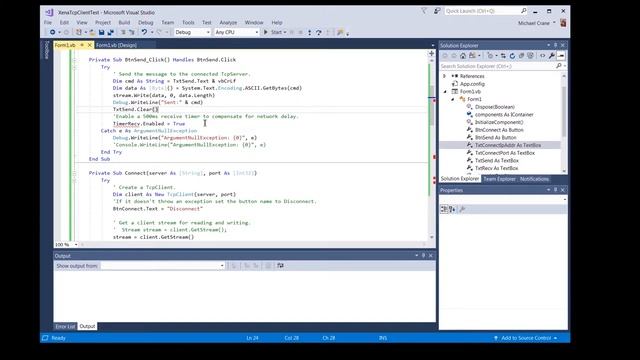Click the Comment Selection toolbar icon

(123, 32)
